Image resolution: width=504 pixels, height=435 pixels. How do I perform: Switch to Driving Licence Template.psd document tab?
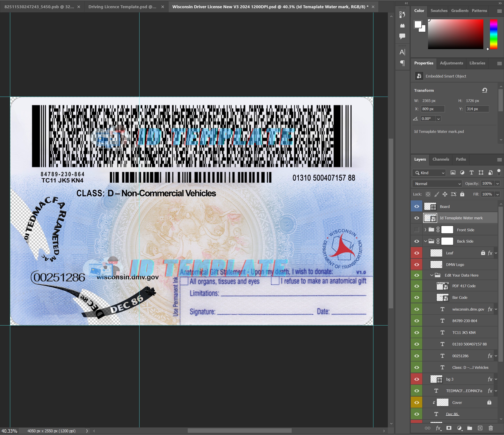pyautogui.click(x=122, y=7)
